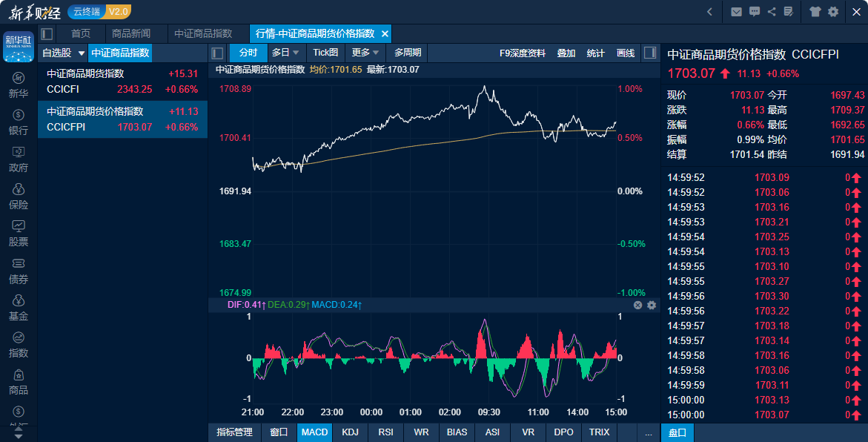Open the settings gear in title bar
Screen dimensions: 868x442
(x=833, y=12)
